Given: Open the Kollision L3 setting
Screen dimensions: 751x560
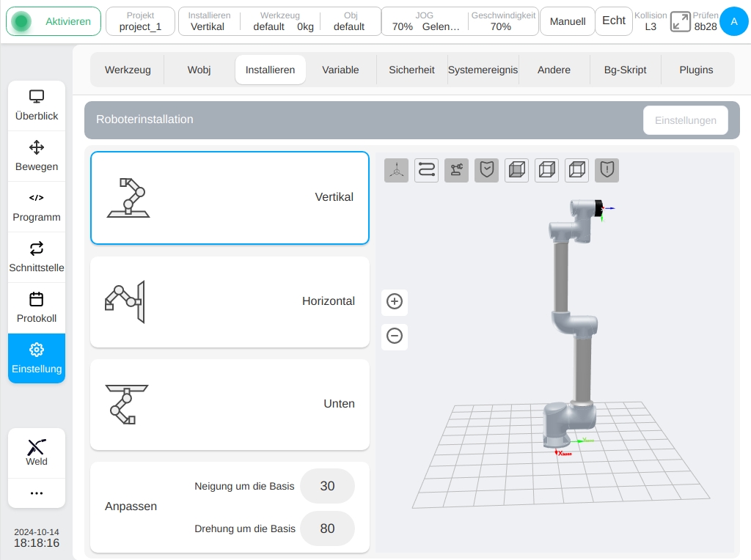Looking at the screenshot, I should tap(651, 21).
